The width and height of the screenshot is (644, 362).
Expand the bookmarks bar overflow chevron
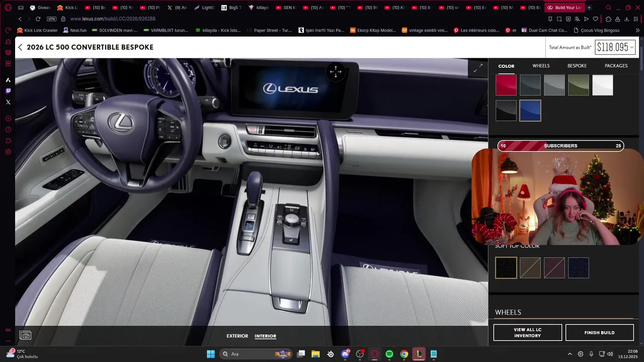(x=637, y=30)
